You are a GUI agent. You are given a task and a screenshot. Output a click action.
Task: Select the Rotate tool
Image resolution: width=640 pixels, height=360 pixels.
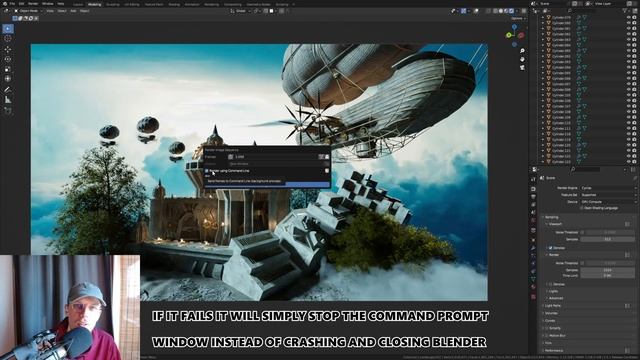click(8, 59)
